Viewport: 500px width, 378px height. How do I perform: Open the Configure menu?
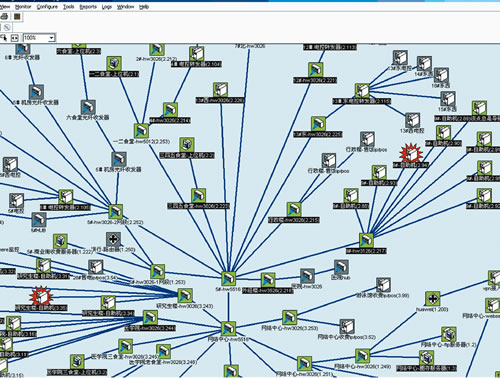[x=47, y=7]
